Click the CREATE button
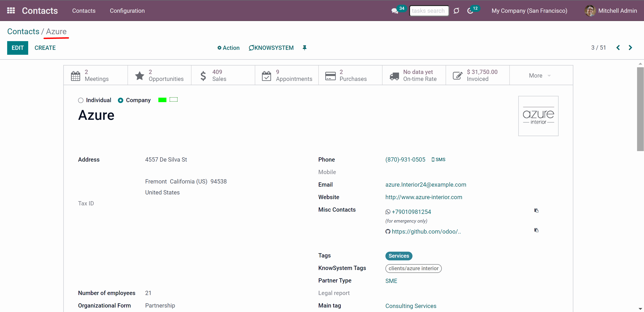The height and width of the screenshot is (312, 644). pyautogui.click(x=45, y=48)
